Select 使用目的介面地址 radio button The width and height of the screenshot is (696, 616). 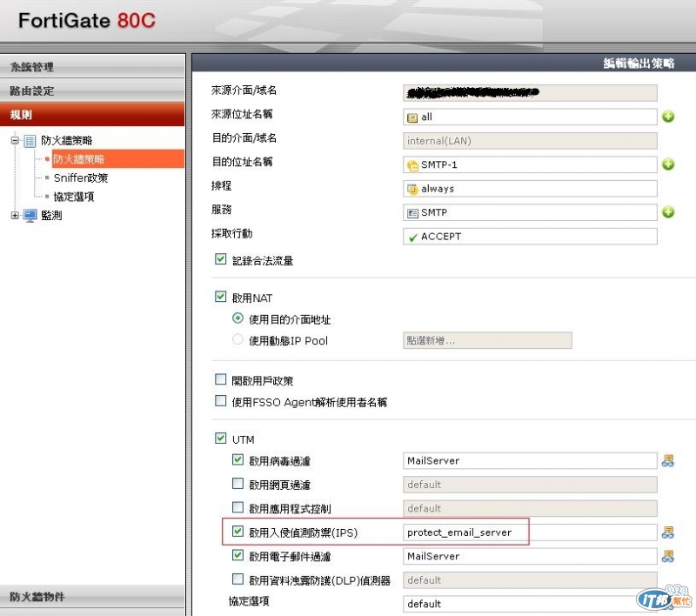pyautogui.click(x=238, y=318)
